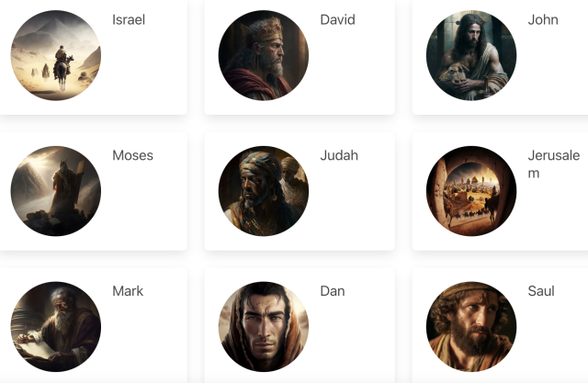Select the Moses name link

[x=132, y=155]
